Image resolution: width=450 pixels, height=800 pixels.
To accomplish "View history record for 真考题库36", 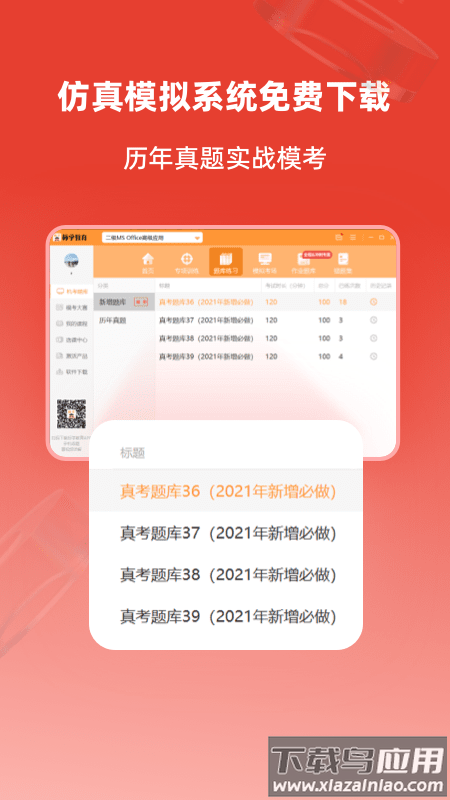I will [373, 302].
